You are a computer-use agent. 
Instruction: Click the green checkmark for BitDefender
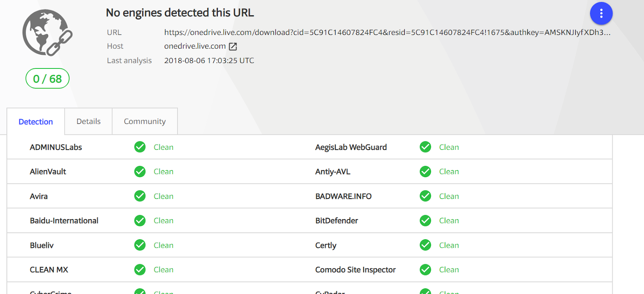click(425, 221)
